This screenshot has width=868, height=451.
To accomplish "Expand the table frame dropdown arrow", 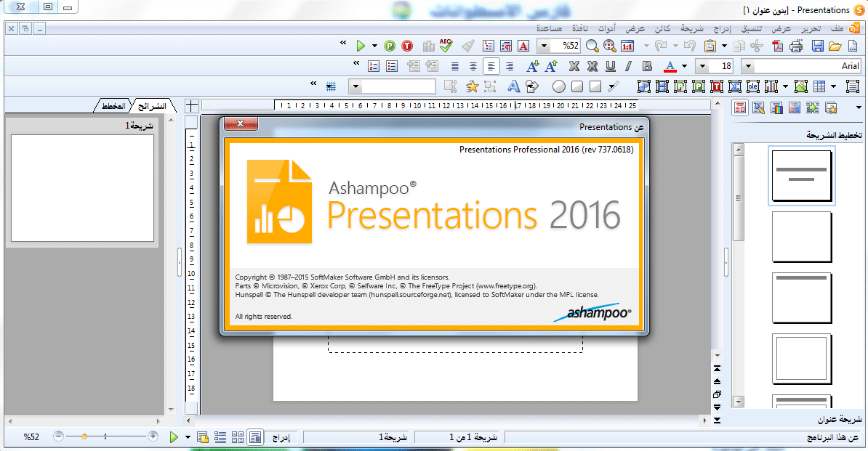I will click(x=834, y=86).
